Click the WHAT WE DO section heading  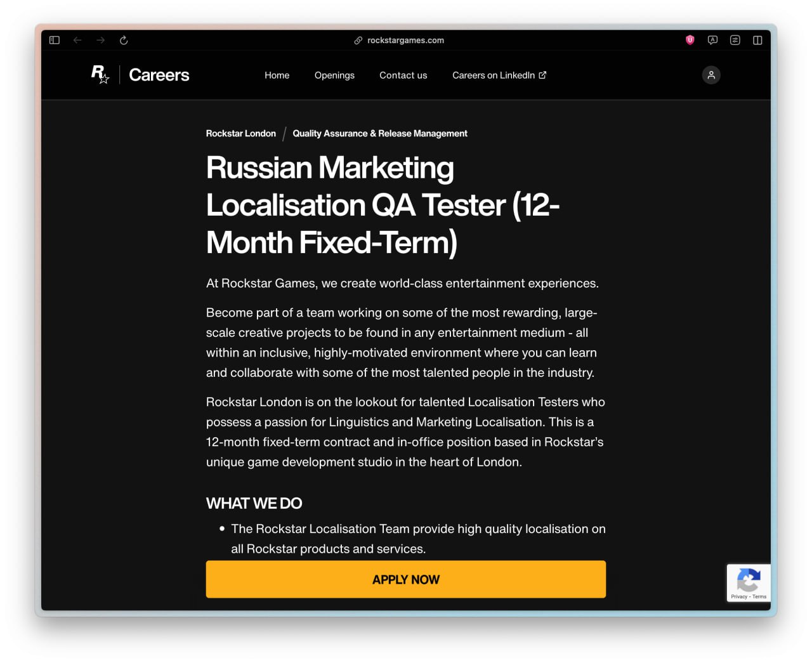[x=254, y=503]
